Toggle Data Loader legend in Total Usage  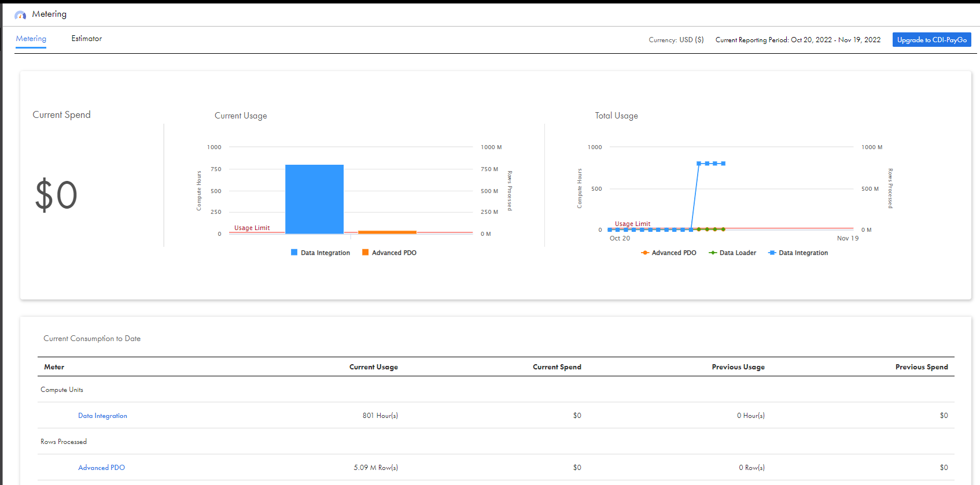pyautogui.click(x=732, y=253)
